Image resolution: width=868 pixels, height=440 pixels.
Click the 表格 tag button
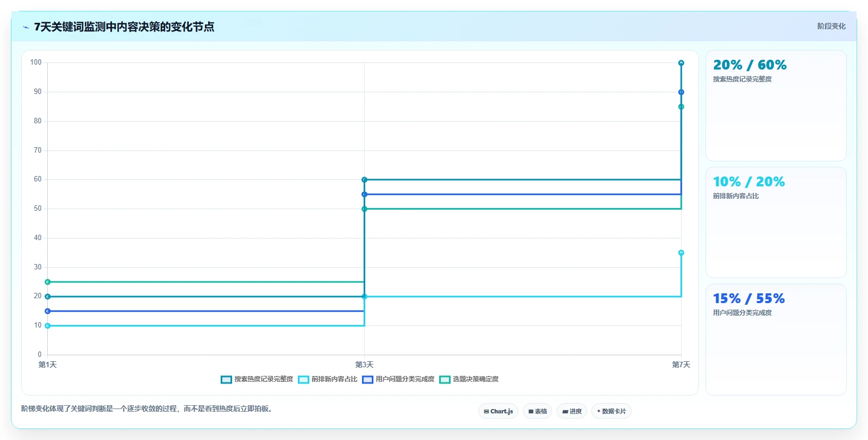click(x=538, y=411)
